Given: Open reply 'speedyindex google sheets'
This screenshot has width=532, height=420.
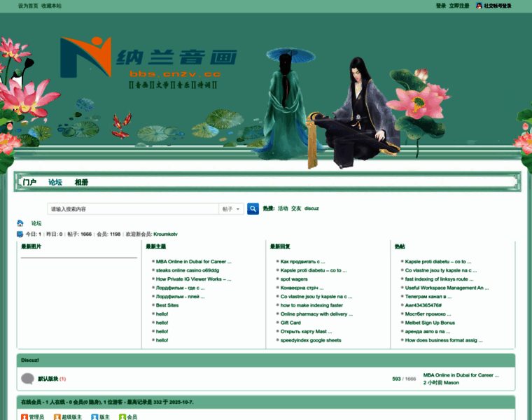Looking at the screenshot, I should coord(311,340).
